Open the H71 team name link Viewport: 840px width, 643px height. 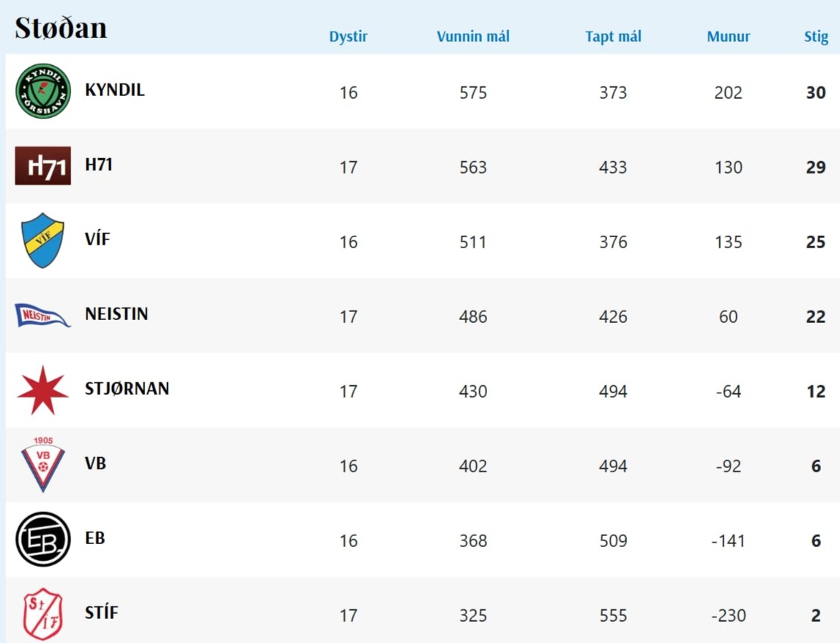(x=99, y=165)
